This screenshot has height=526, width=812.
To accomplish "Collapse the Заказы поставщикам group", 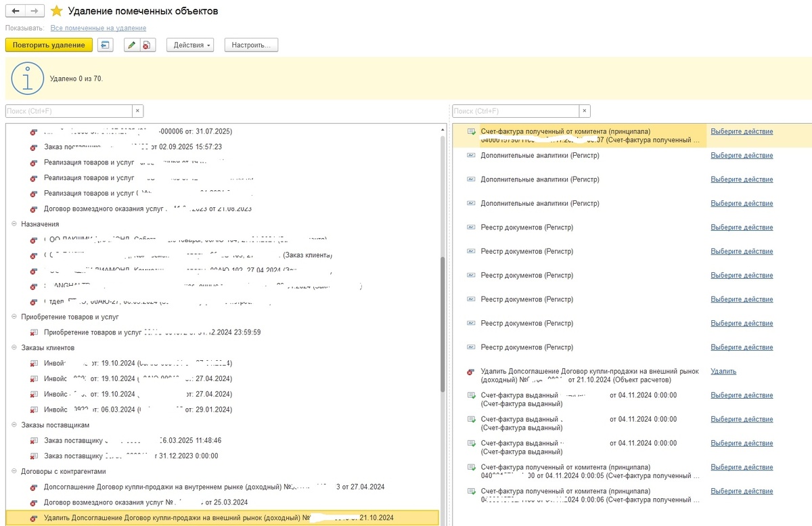I will click(15, 425).
